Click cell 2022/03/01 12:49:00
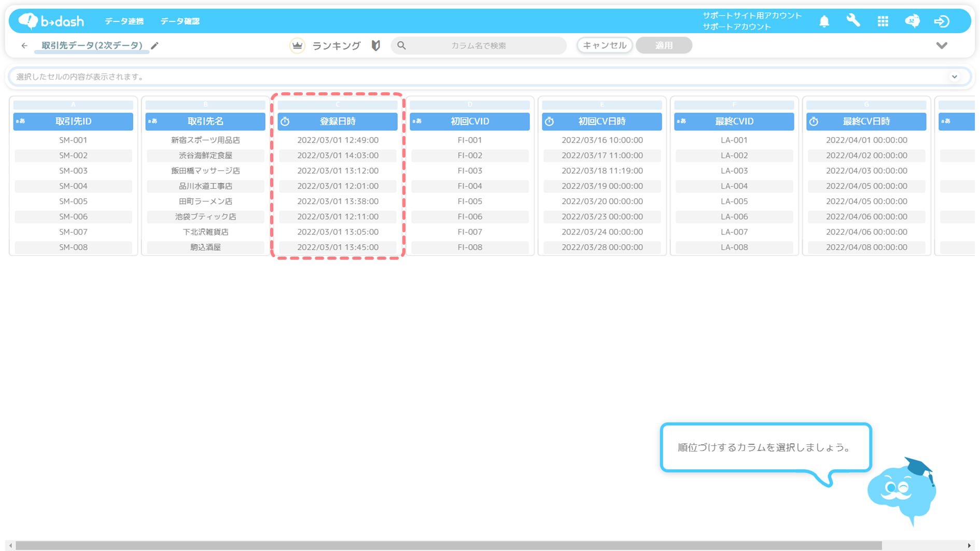 [338, 140]
